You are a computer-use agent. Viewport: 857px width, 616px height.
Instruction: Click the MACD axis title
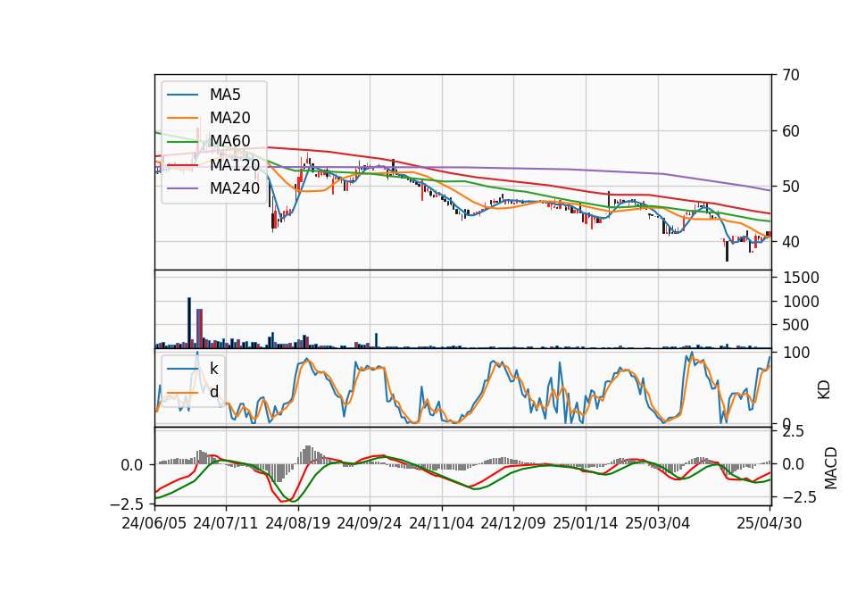831,468
